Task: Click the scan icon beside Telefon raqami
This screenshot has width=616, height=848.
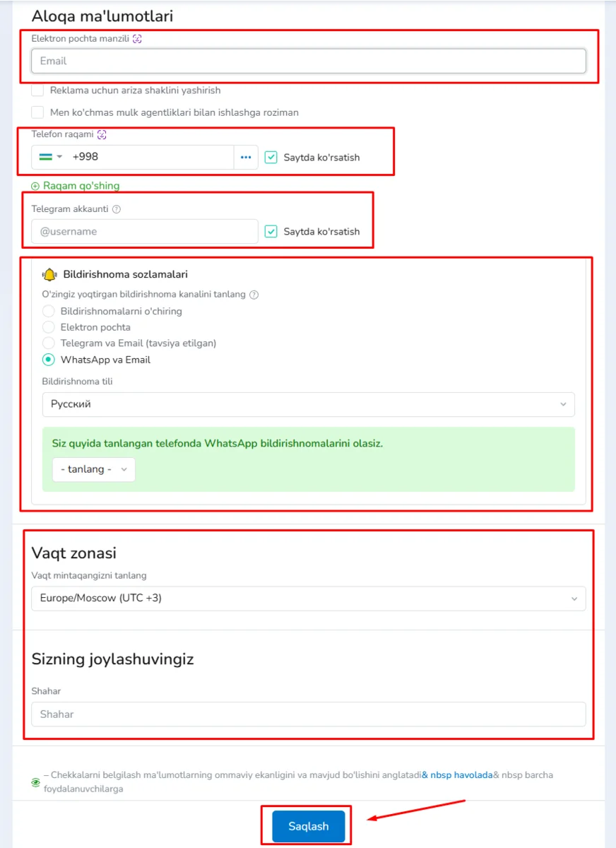Action: click(x=102, y=134)
